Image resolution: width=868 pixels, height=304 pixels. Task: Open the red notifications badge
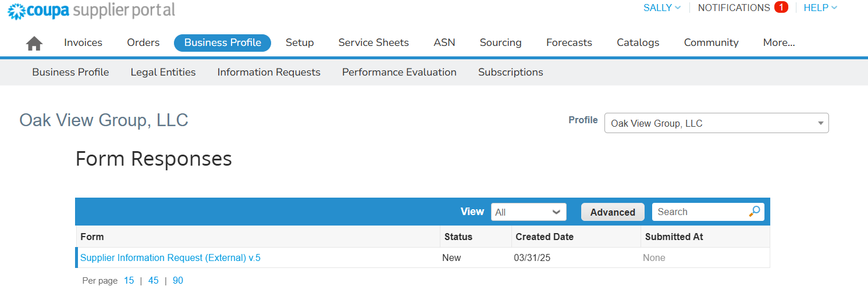781,8
